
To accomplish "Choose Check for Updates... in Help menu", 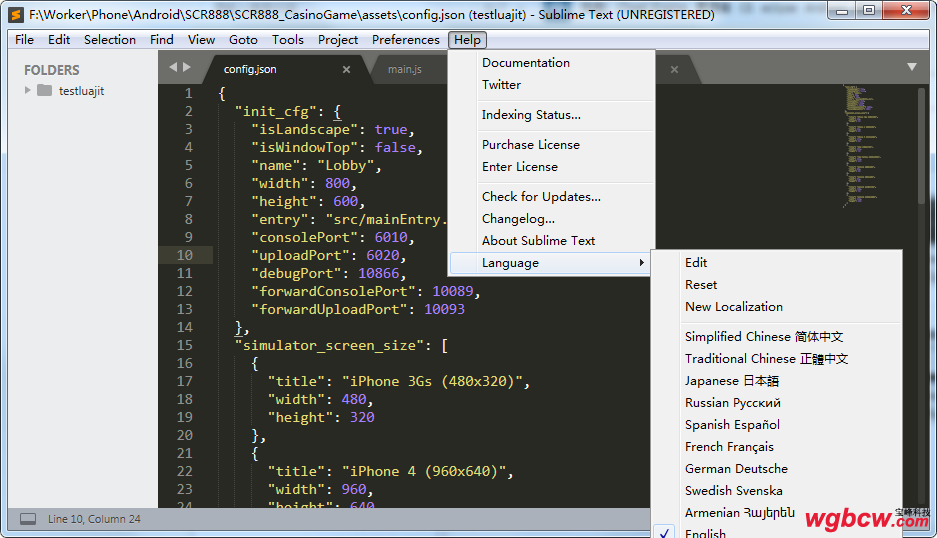I will click(x=541, y=197).
